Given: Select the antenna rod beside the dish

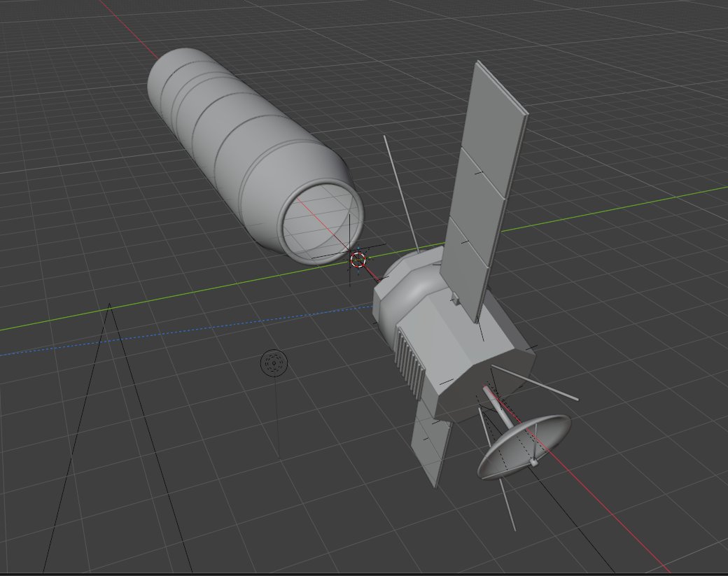Looking at the screenshot, I should pos(535,382).
